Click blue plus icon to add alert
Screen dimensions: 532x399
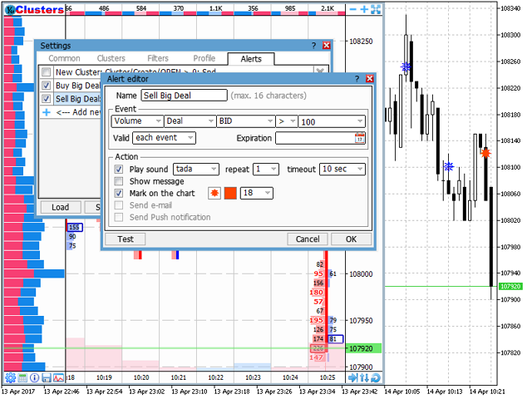click(x=47, y=112)
